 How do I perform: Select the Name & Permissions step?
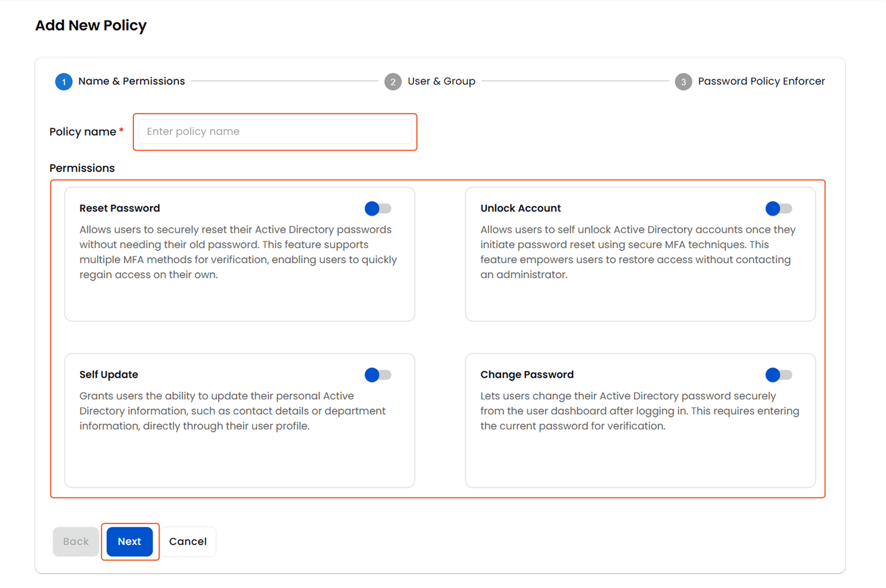131,81
